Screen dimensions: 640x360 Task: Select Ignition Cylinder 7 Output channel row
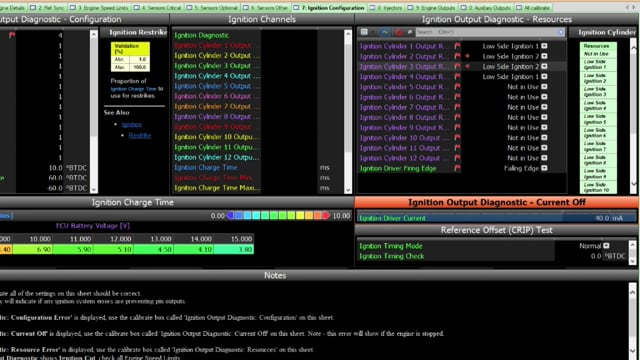217,107
